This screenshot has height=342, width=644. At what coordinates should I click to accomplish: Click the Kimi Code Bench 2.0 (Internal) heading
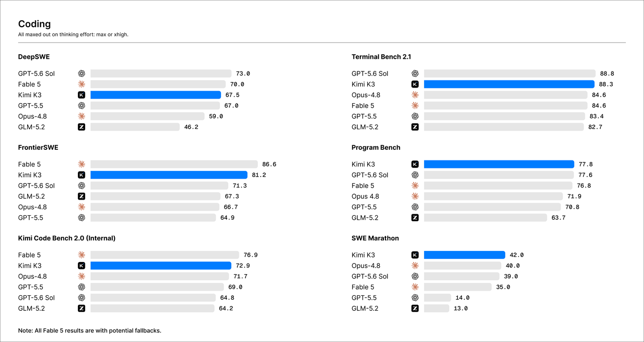click(67, 238)
